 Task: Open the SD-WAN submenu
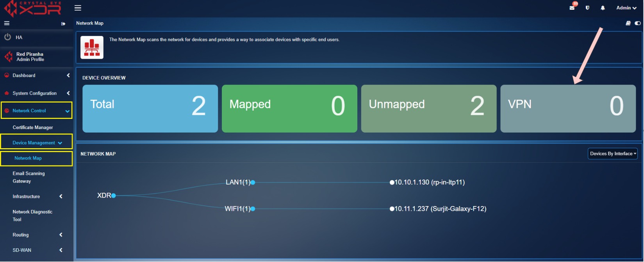pos(22,250)
